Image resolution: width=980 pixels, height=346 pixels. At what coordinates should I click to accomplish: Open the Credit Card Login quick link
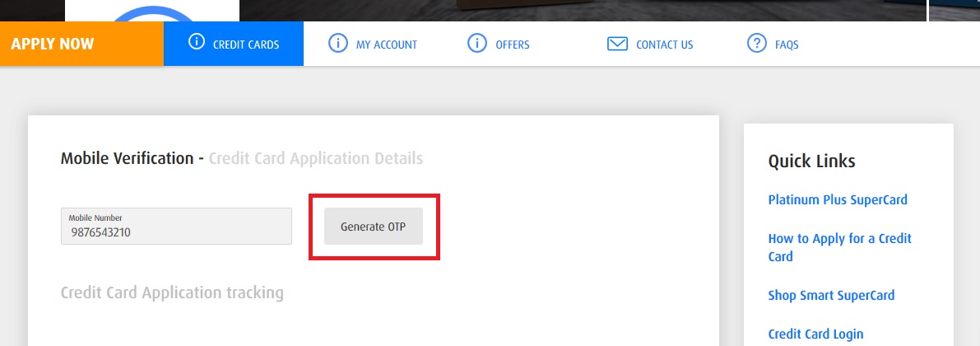(815, 334)
